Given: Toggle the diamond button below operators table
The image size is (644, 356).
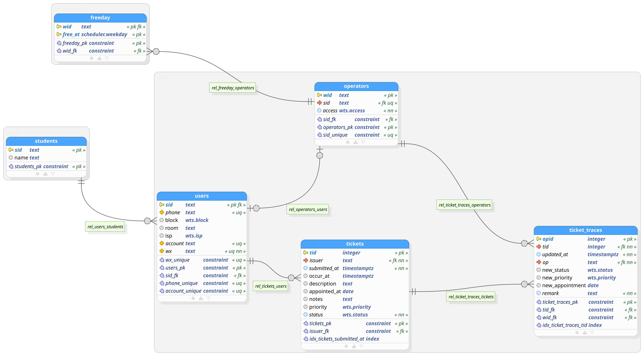Looking at the screenshot, I should 347,142.
